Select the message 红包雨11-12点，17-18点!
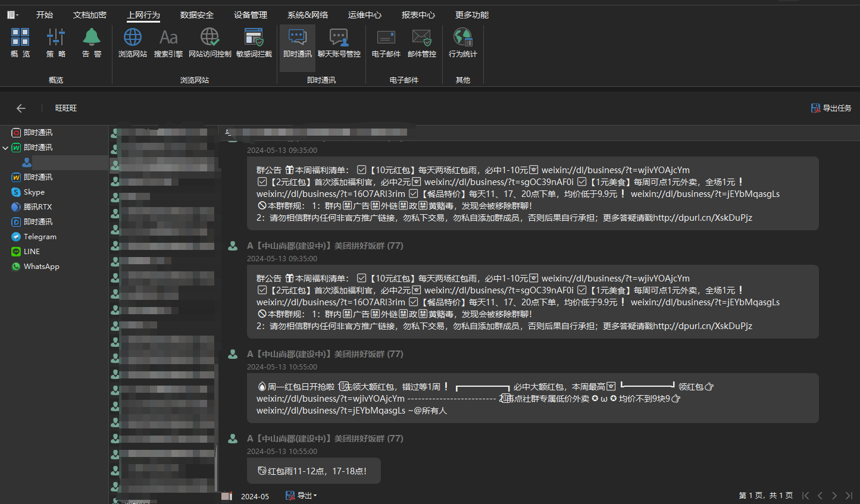Image resolution: width=860 pixels, height=504 pixels. click(x=314, y=471)
